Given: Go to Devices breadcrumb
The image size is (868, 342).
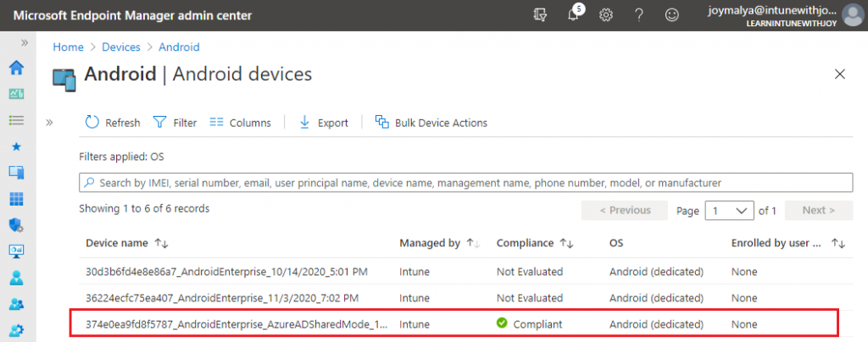Looking at the screenshot, I should pos(121,47).
